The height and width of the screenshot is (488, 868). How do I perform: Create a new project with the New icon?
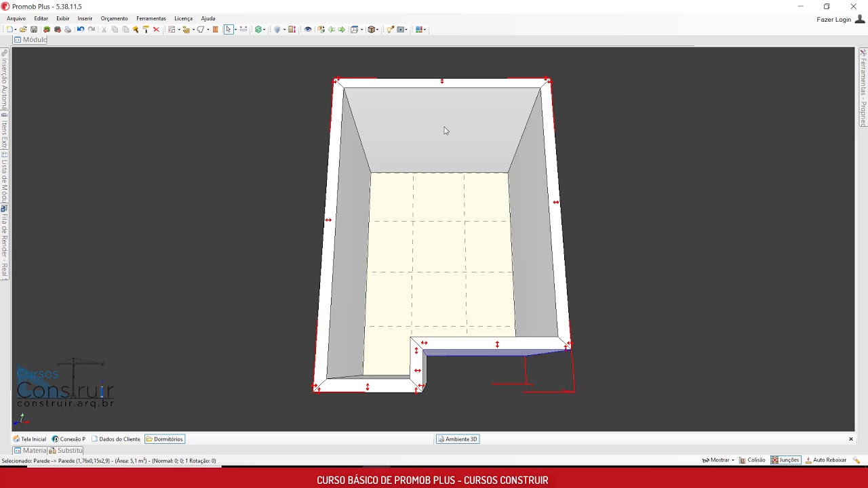9,29
